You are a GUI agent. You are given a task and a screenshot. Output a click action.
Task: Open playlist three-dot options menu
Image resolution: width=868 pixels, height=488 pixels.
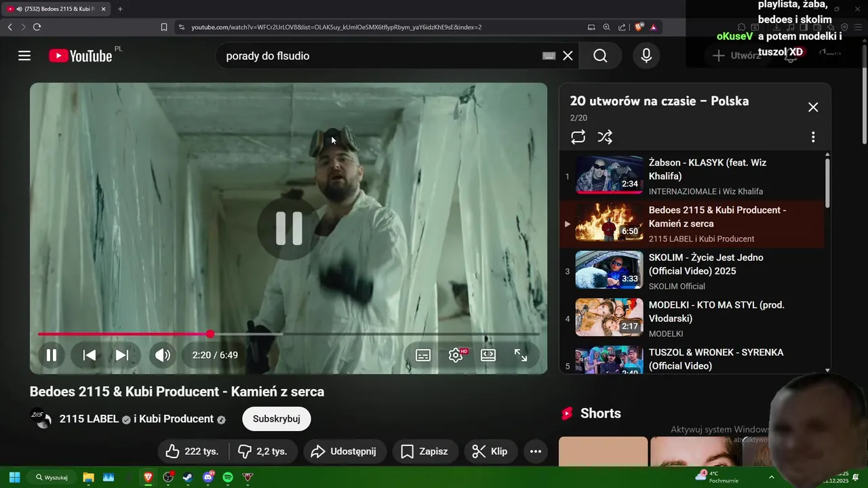[813, 137]
